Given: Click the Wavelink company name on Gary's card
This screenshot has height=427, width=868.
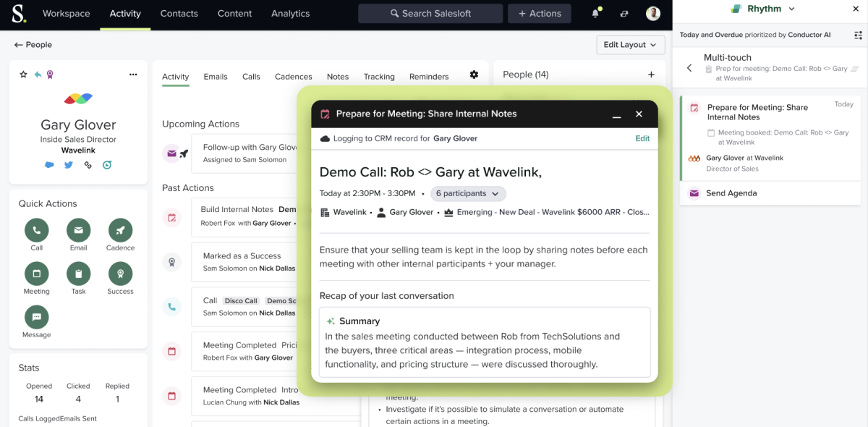Looking at the screenshot, I should coord(78,151).
